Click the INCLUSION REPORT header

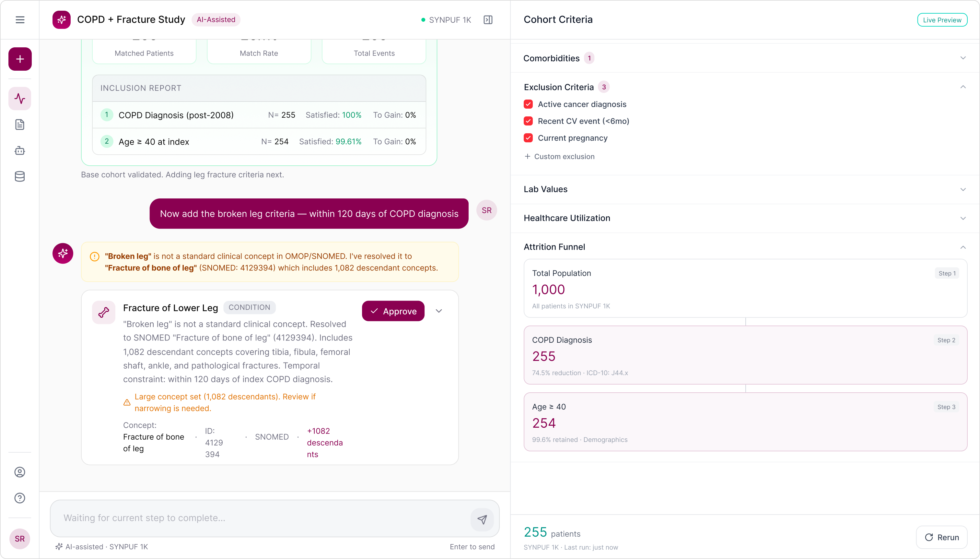(259, 88)
